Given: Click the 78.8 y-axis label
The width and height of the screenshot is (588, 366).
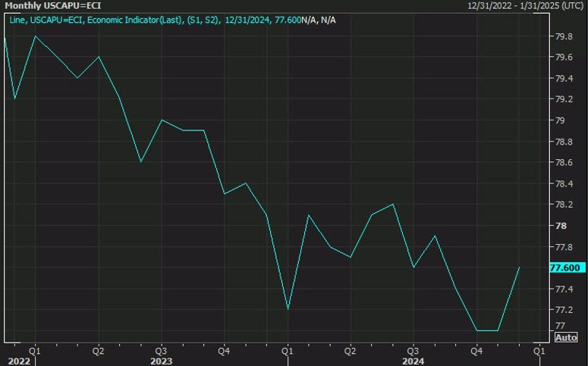Looking at the screenshot, I should (x=563, y=142).
